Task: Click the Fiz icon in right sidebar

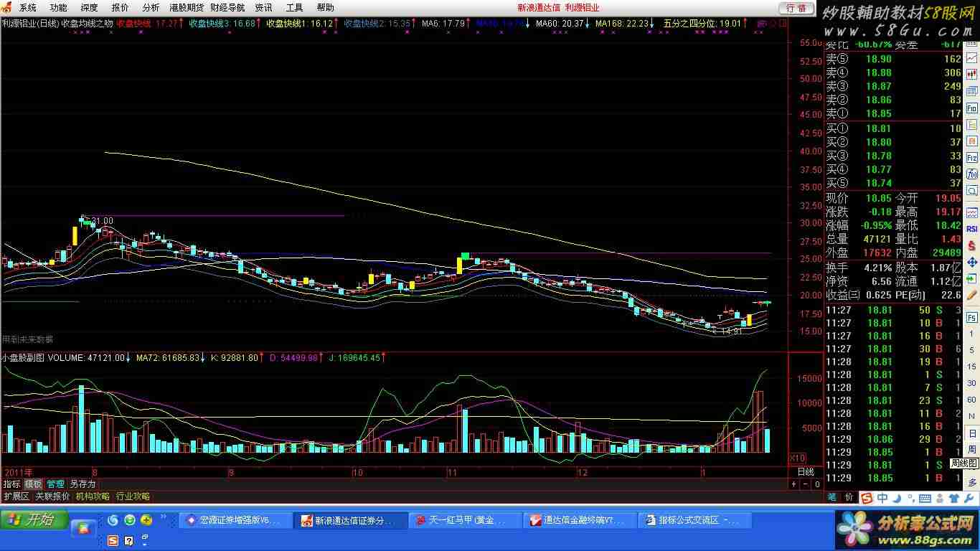Action: [972, 157]
